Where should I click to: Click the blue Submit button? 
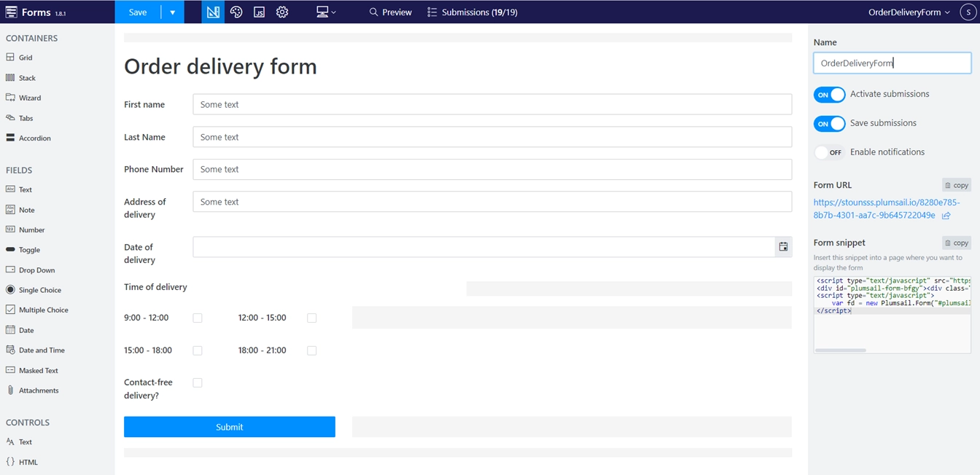[230, 427]
